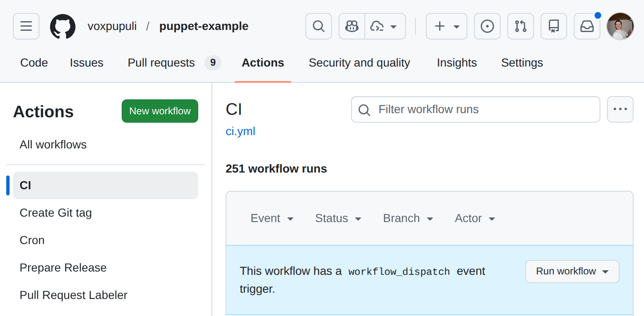Viewport: 644px width, 316px height.
Task: Click the GitHub logo icon
Action: [x=63, y=26]
